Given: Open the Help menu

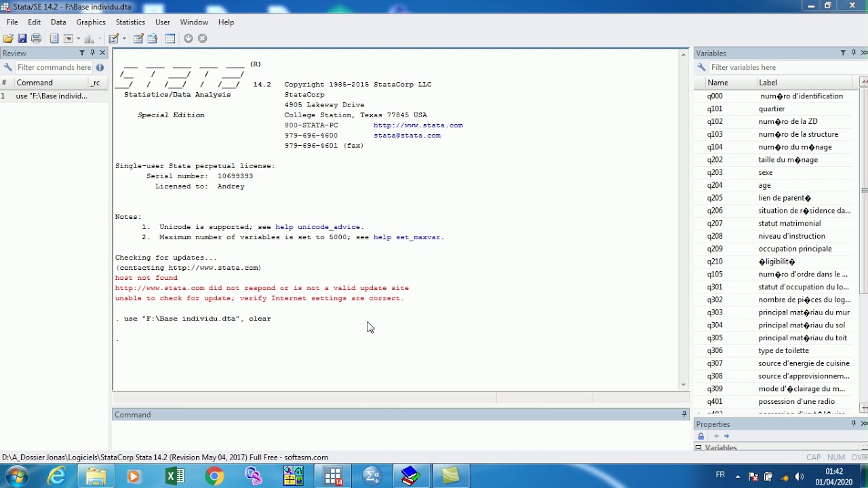Looking at the screenshot, I should click(226, 22).
